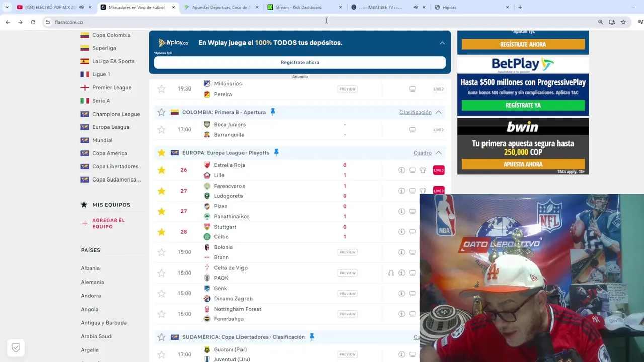Image resolution: width=644 pixels, height=362 pixels.
Task: Click the zoom magnifier icon in address bar
Action: tap(600, 22)
